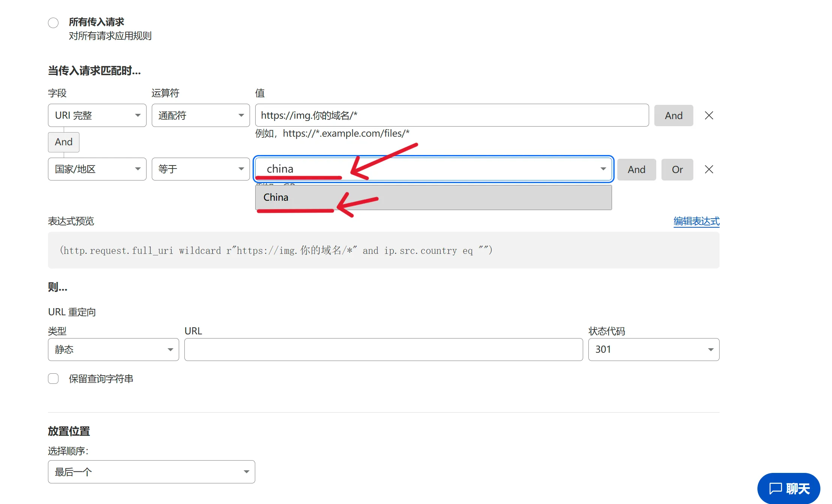Image resolution: width=832 pixels, height=504 pixels.
Task: Click the Or button on country row
Action: click(x=677, y=169)
